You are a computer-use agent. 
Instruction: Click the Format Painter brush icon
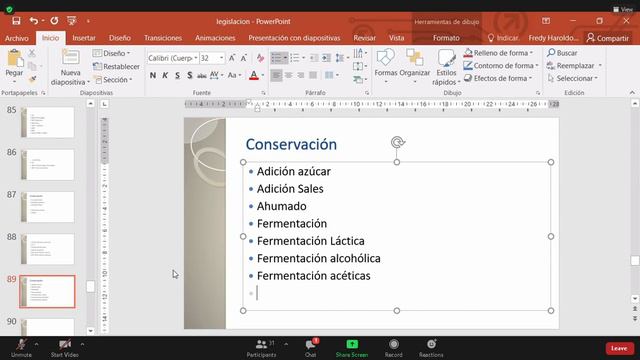pos(32,79)
